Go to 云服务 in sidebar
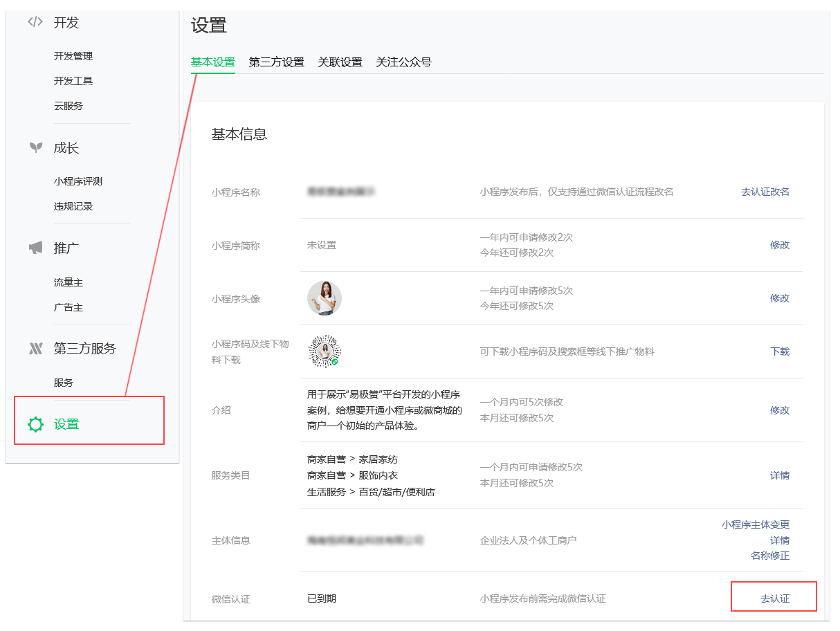Image resolution: width=840 pixels, height=631 pixels. (69, 106)
